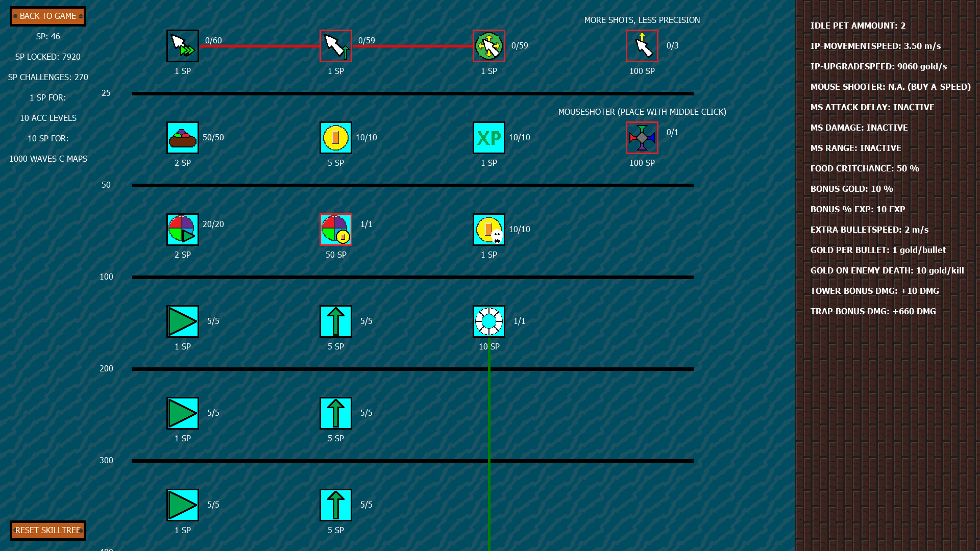Select the gold coin bonus skill (10/10)
The height and width of the screenshot is (551, 980).
coord(335,137)
